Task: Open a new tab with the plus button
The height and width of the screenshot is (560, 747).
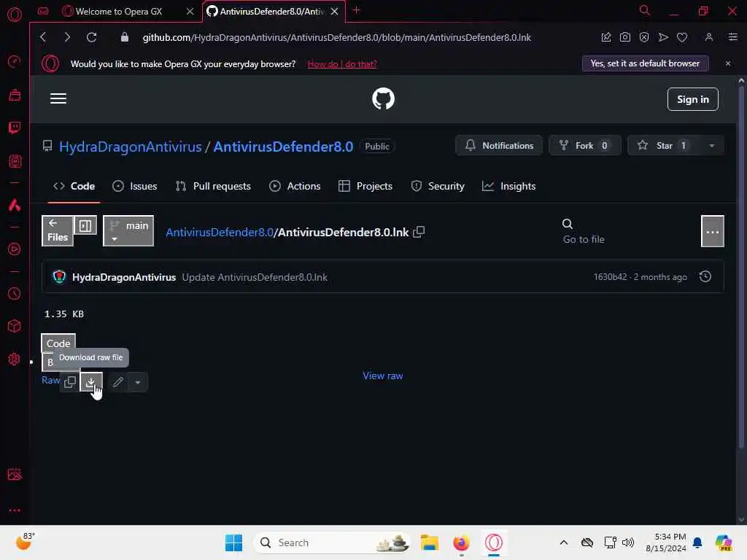Action: pyautogui.click(x=356, y=10)
